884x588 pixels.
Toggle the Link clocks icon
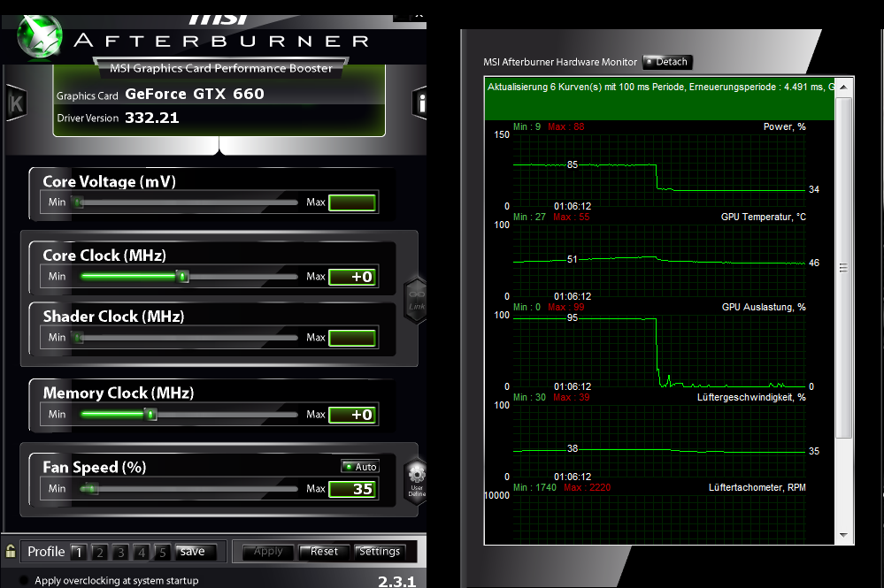coord(416,301)
